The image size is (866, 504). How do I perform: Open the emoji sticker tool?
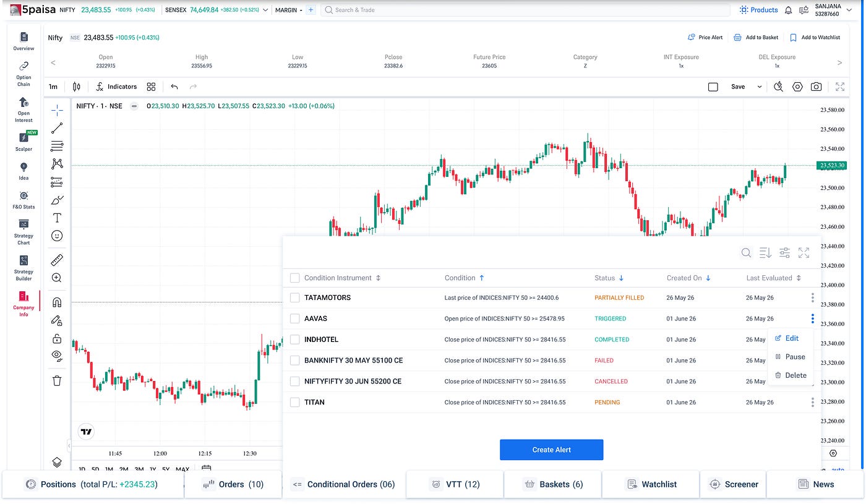click(57, 236)
